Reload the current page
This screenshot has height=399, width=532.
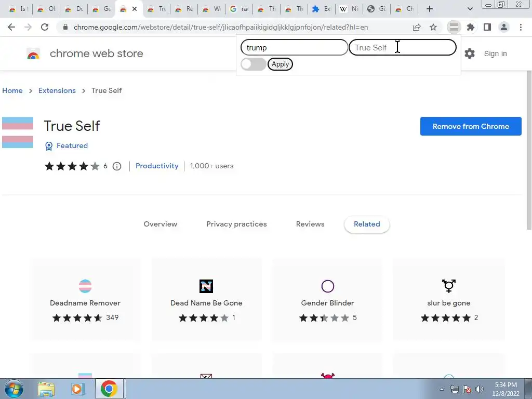pos(45,27)
